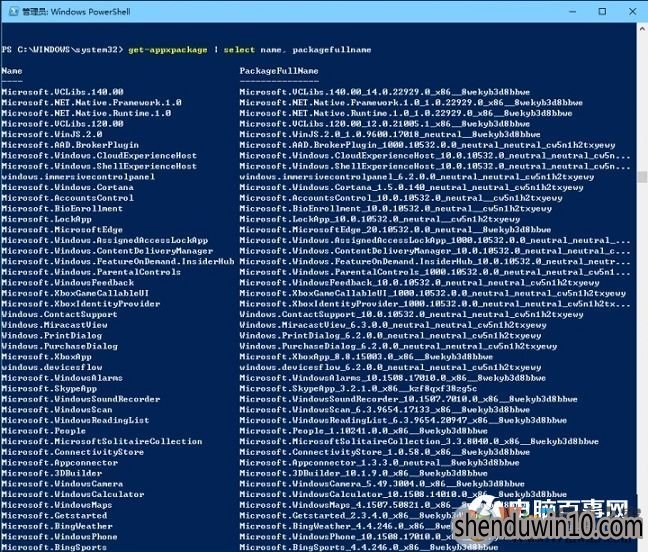Click Microsoft.WindowsCamera name entry
Viewport: 648px width, 552px height.
pos(62,484)
